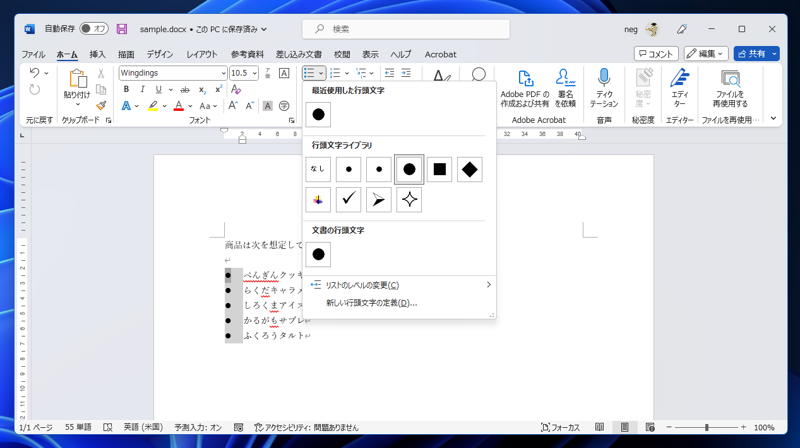This screenshot has height=448, width=800.
Task: Switch to the Acrobat tab
Action: click(440, 54)
